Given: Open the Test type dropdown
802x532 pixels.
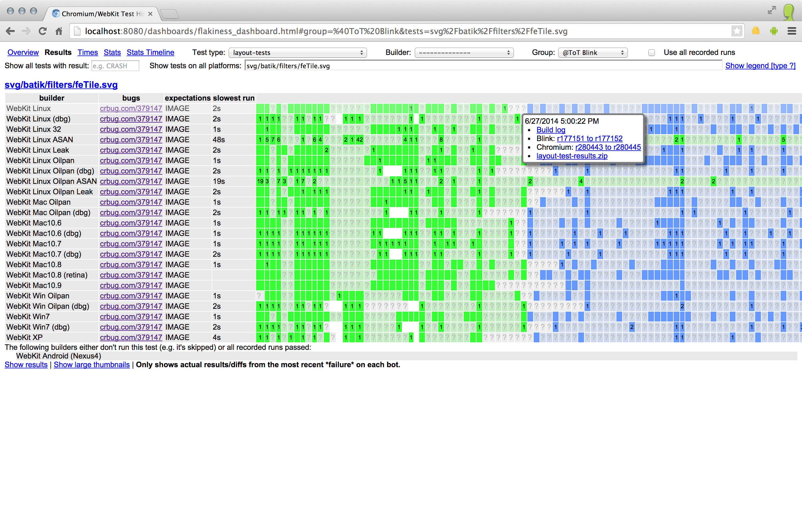Looking at the screenshot, I should [297, 53].
